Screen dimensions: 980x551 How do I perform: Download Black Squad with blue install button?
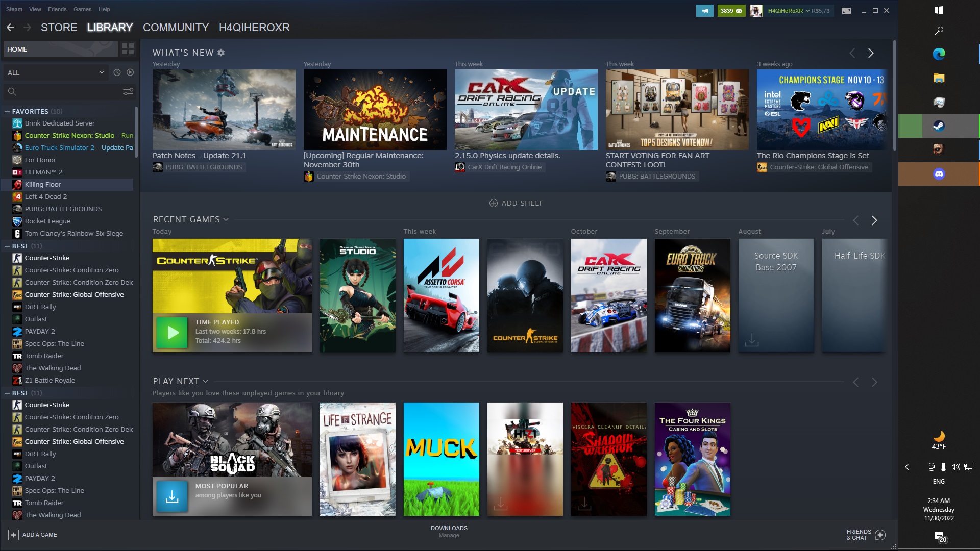[x=172, y=496]
